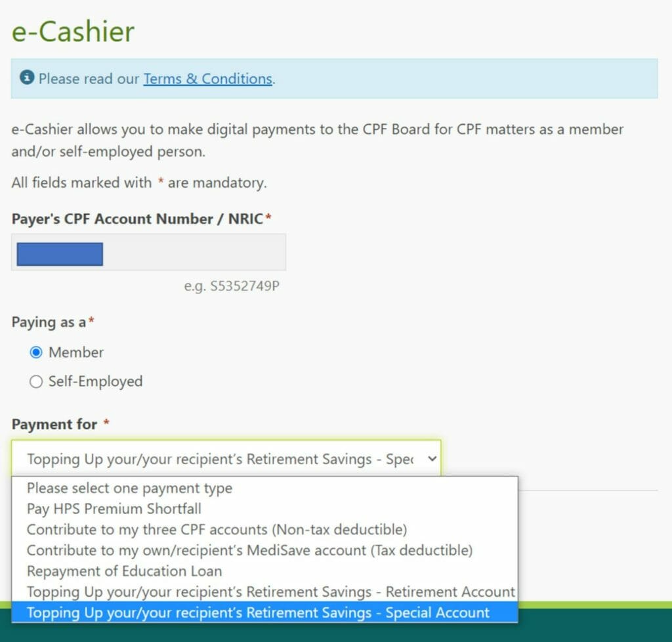Select 'Contribute to my three CPF accounts' option
Screen dimensions: 672x642
(214, 529)
